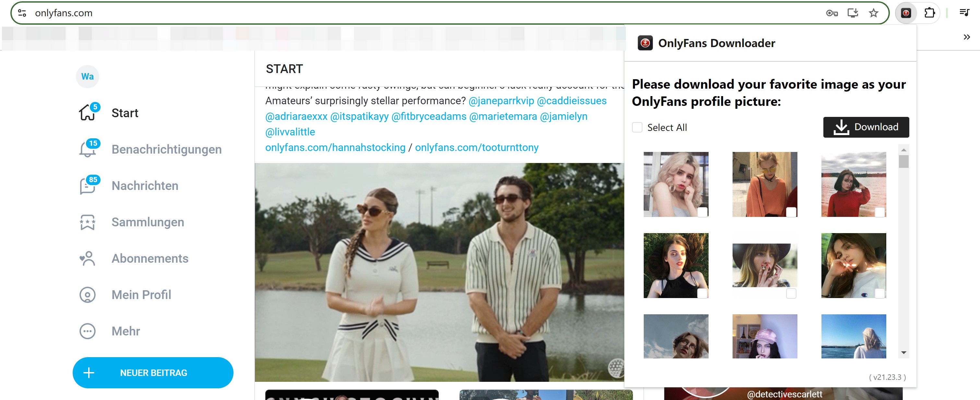Open the Sammlungen bookmark icon
The width and height of the screenshot is (980, 400).
click(x=88, y=222)
